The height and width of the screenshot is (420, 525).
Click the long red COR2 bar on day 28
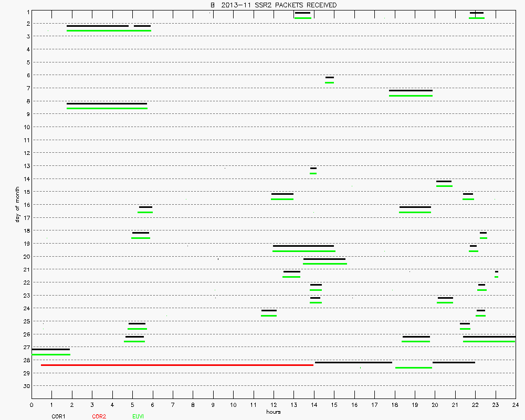tap(177, 365)
